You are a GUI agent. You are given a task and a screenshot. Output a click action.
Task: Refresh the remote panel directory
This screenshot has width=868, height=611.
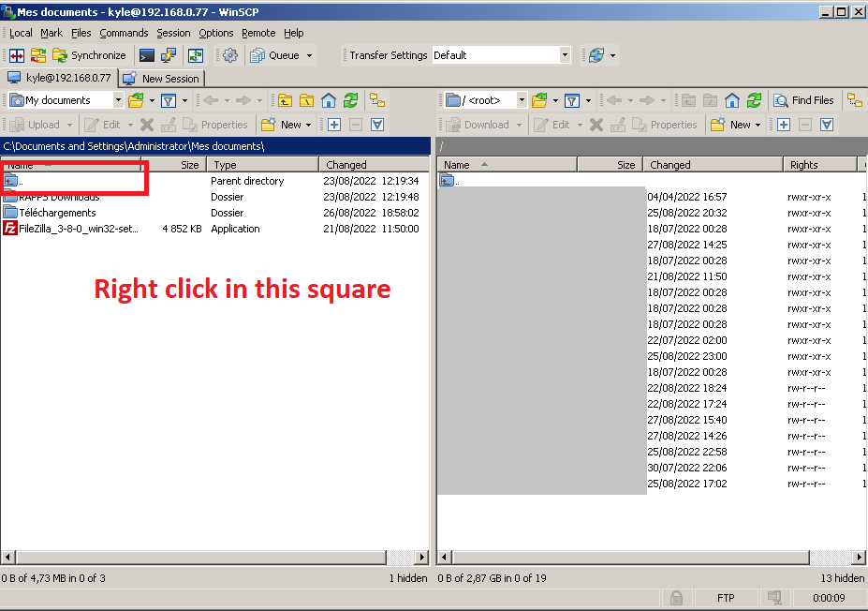pyautogui.click(x=755, y=100)
